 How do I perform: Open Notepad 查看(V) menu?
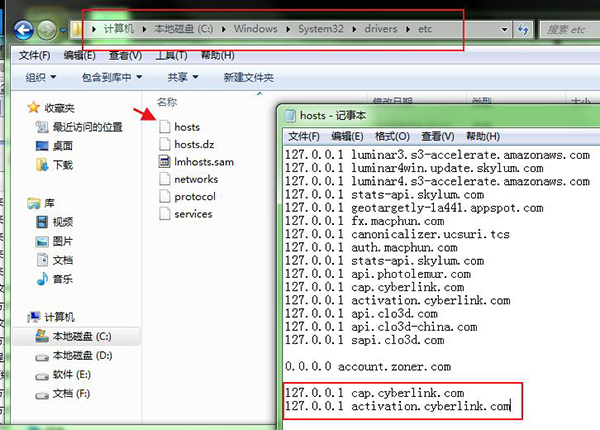tap(438, 137)
